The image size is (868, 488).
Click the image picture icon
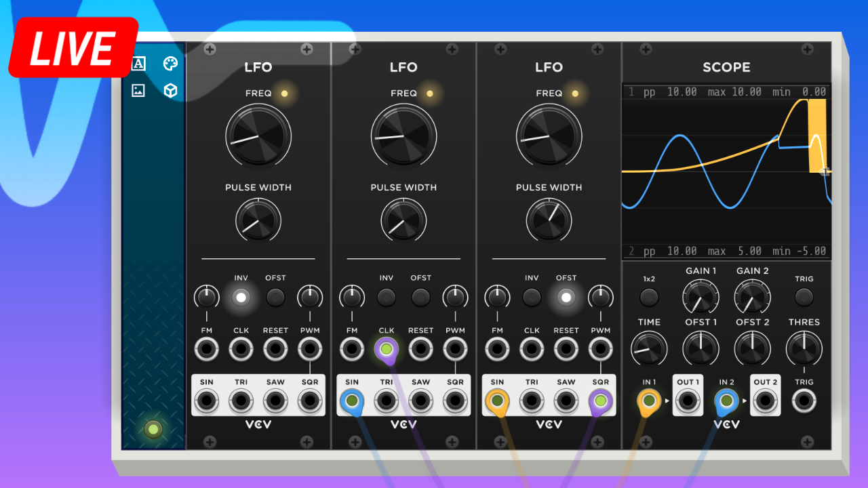click(138, 91)
